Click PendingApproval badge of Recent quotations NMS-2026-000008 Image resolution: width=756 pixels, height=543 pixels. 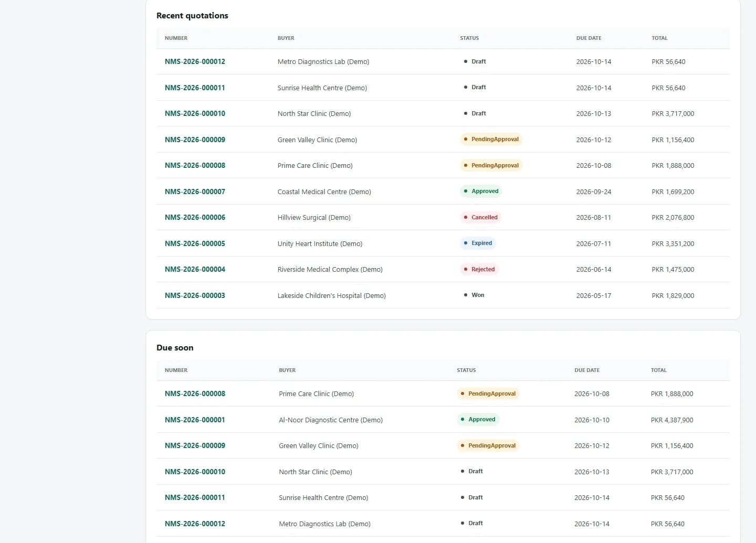pos(491,165)
